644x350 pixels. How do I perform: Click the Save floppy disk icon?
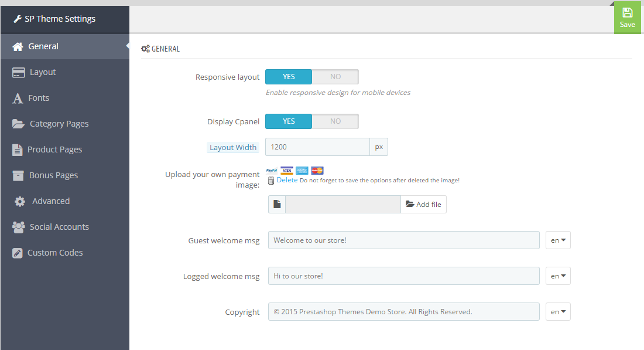(627, 13)
